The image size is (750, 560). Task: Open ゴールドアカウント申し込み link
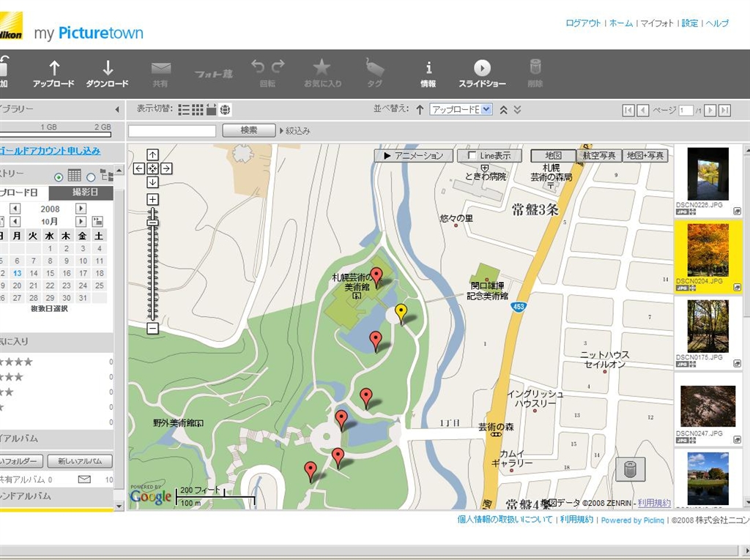tap(51, 151)
